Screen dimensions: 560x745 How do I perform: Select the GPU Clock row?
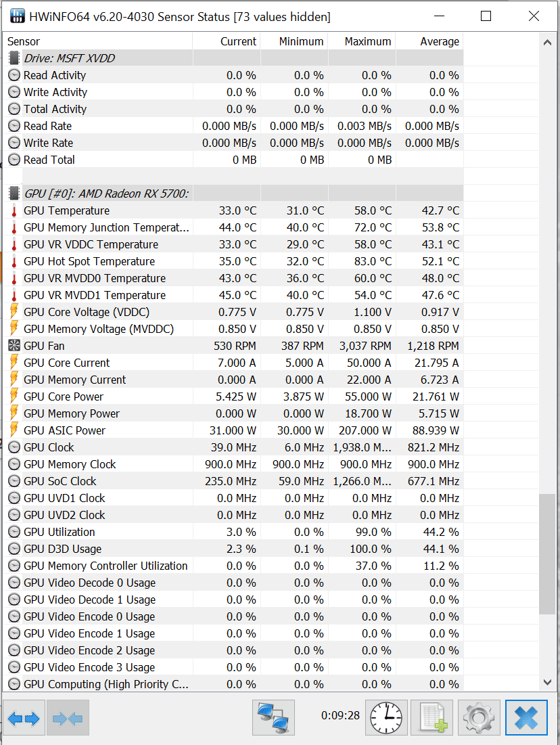pos(233,447)
